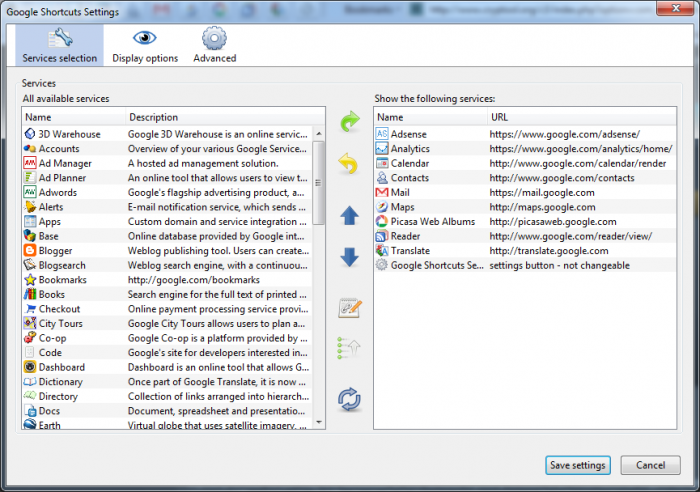Click the Reader feed icon

tap(382, 236)
